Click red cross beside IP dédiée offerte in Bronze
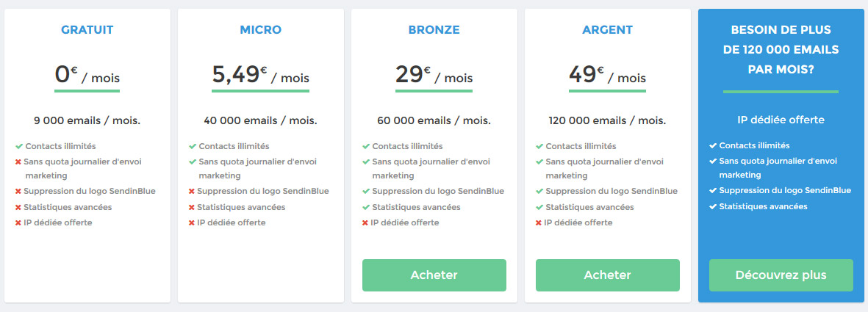868x312 pixels. coord(365,223)
